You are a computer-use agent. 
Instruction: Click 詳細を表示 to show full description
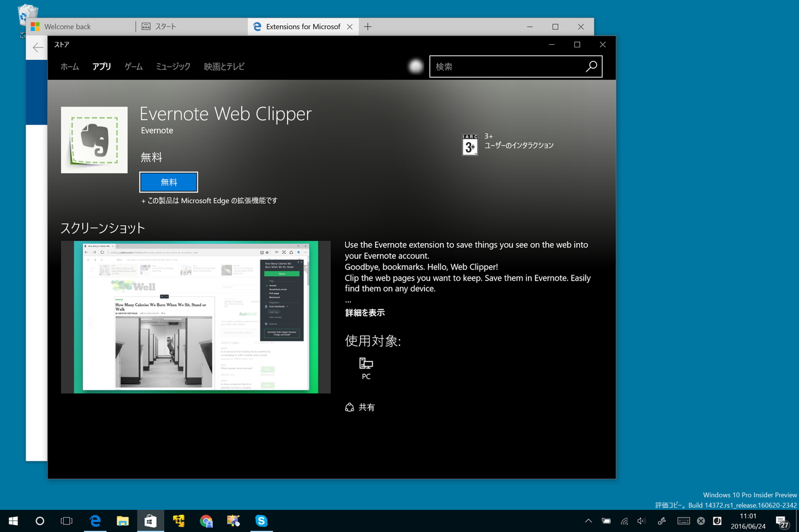coord(363,312)
